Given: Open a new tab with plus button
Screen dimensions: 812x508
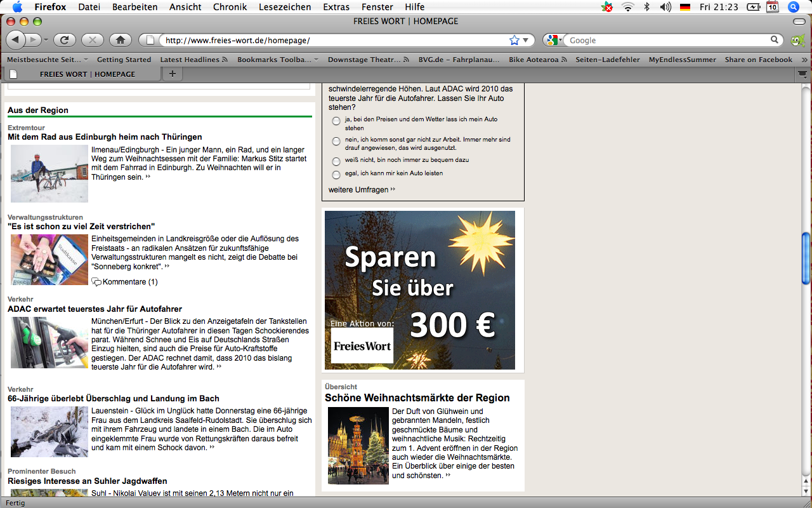Looking at the screenshot, I should click(172, 74).
